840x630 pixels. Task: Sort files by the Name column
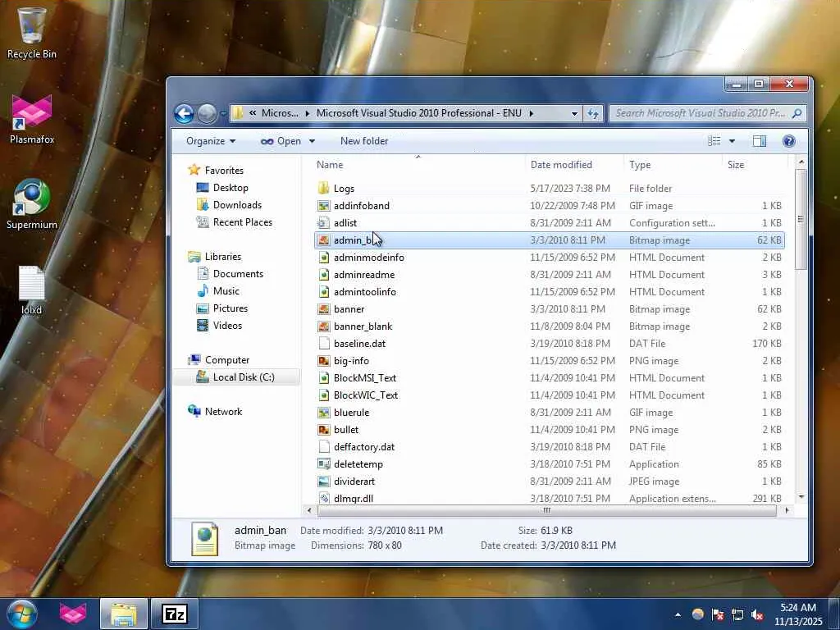pyautogui.click(x=419, y=164)
